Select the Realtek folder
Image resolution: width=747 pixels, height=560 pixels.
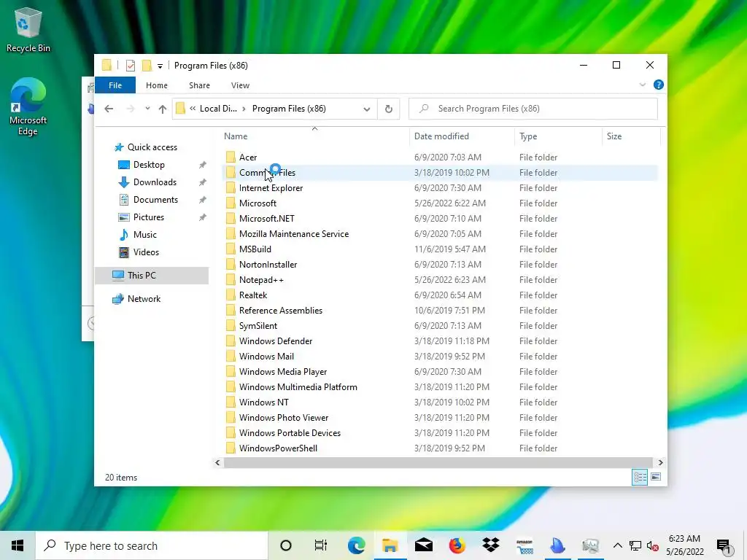pyautogui.click(x=253, y=295)
